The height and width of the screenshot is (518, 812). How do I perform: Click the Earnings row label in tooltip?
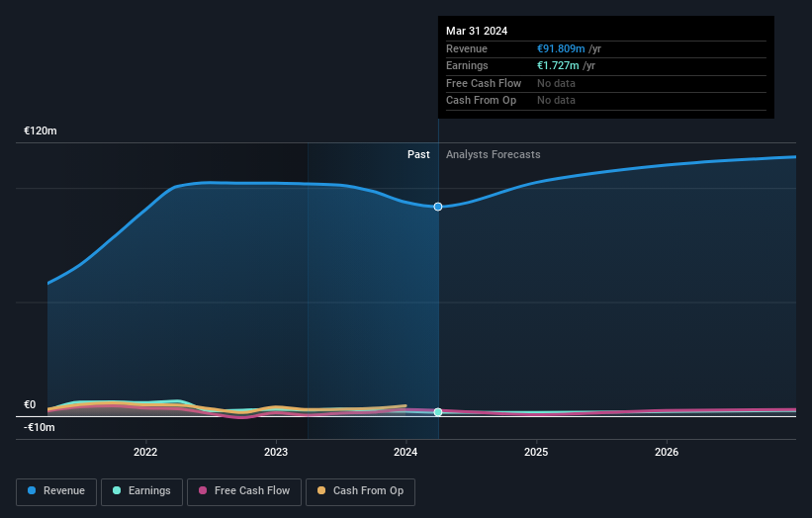pyautogui.click(x=467, y=65)
